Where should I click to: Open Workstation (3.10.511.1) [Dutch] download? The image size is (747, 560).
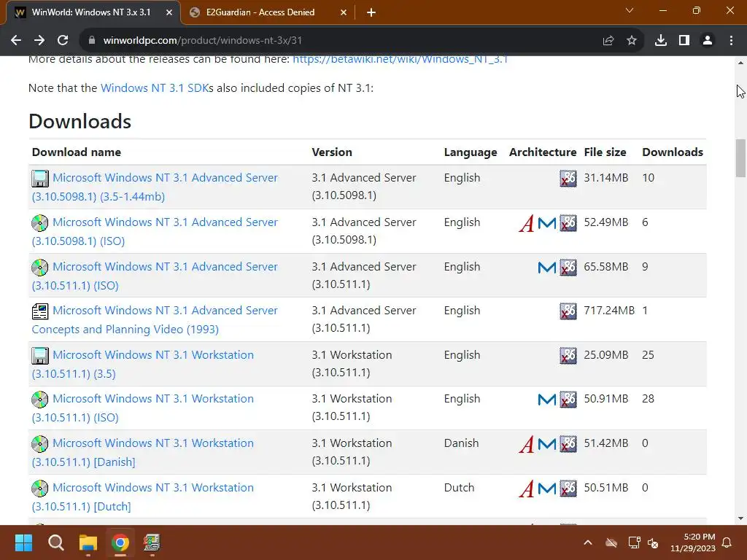(x=143, y=497)
